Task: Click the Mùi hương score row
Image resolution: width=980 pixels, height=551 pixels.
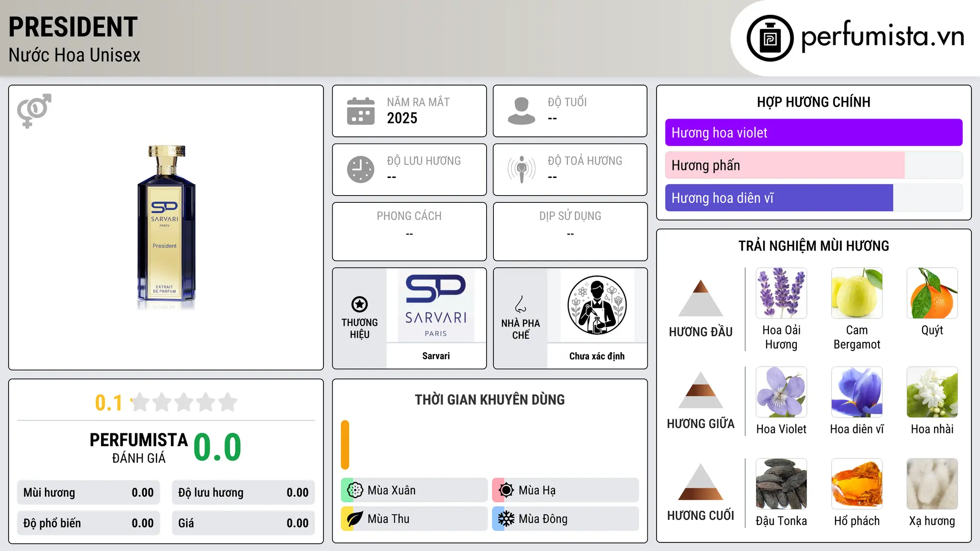Action: [89, 493]
